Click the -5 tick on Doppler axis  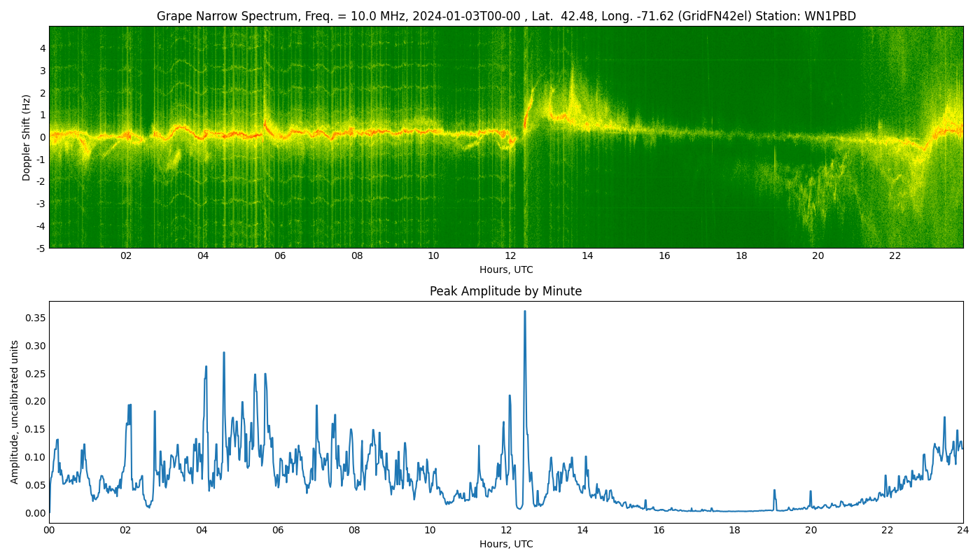[41, 248]
